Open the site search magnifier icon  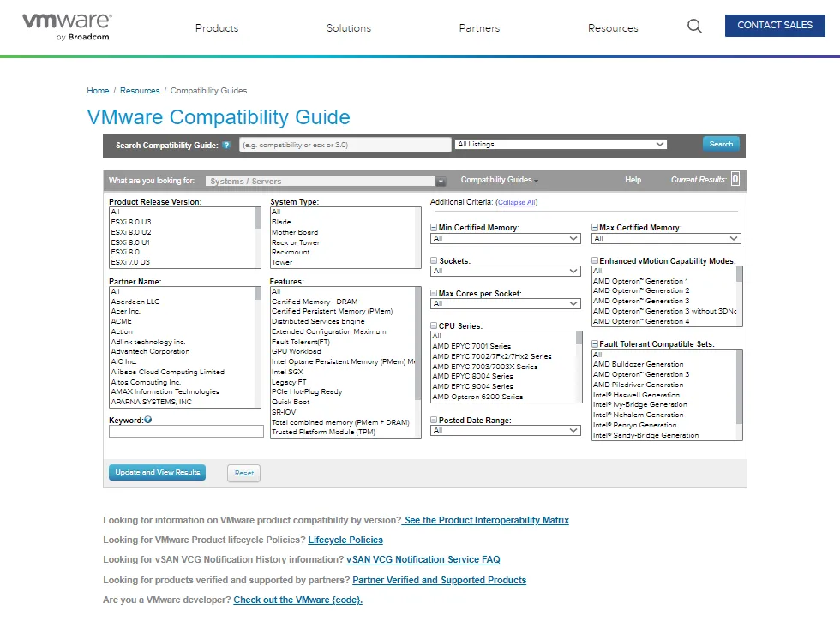(694, 27)
